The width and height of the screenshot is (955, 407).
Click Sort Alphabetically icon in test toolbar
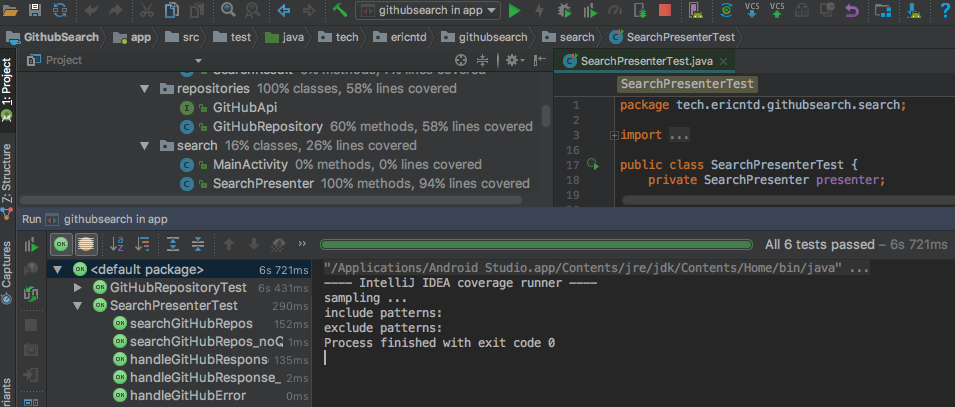pos(117,244)
